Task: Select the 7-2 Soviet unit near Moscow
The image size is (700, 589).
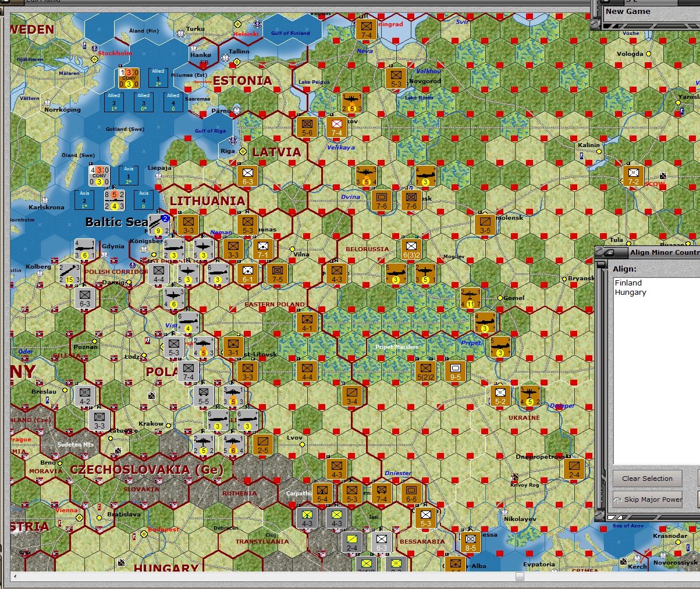Action: [x=634, y=176]
